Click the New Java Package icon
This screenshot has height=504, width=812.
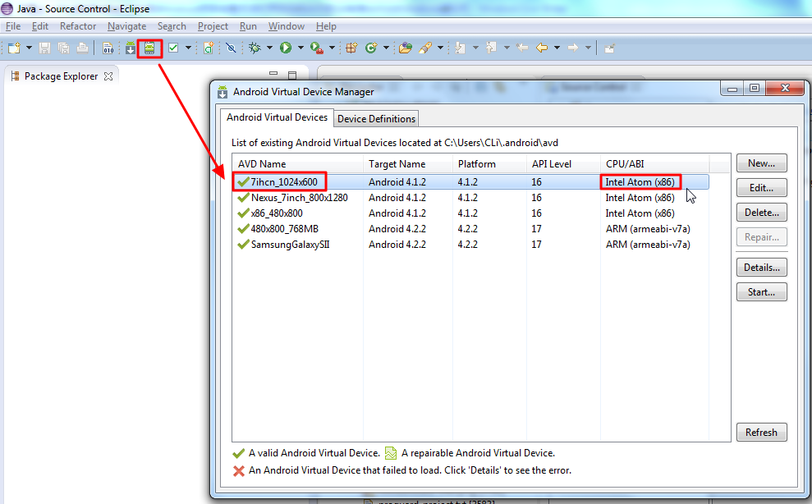click(x=351, y=48)
